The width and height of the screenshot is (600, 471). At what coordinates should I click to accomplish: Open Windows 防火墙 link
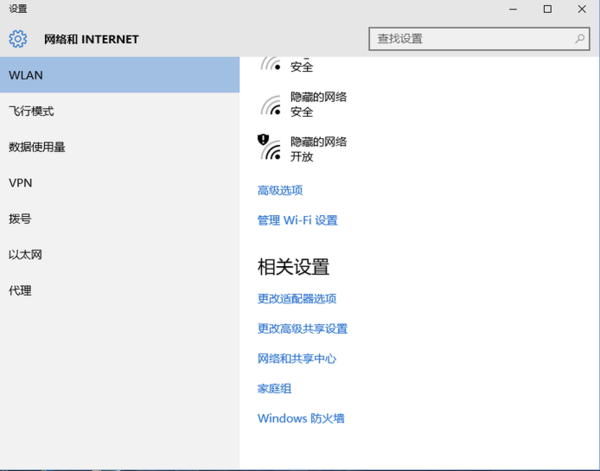(301, 418)
